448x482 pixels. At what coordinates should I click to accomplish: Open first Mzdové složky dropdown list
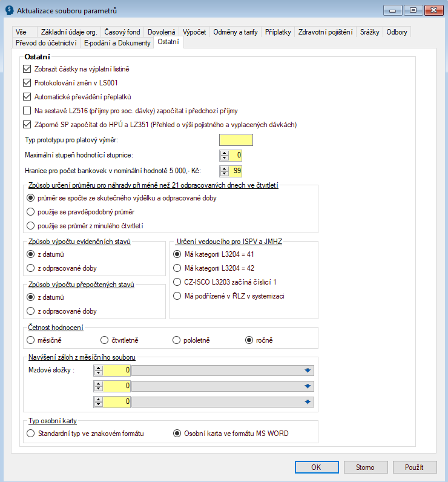(x=308, y=370)
